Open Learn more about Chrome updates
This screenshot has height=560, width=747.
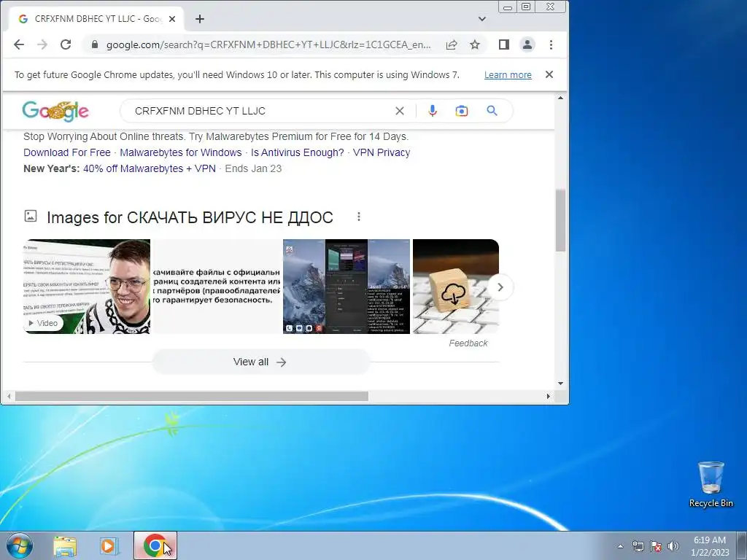coord(508,75)
